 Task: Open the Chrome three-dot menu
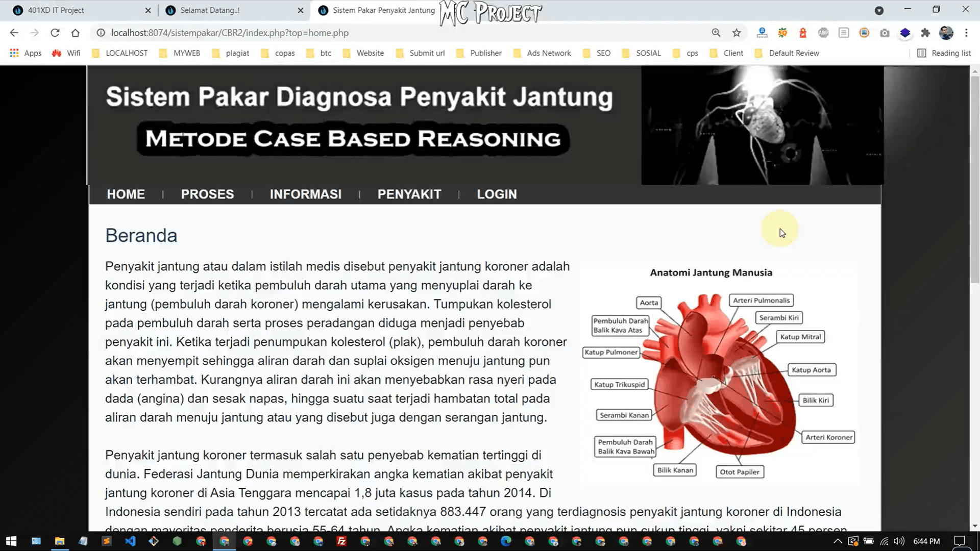(966, 33)
